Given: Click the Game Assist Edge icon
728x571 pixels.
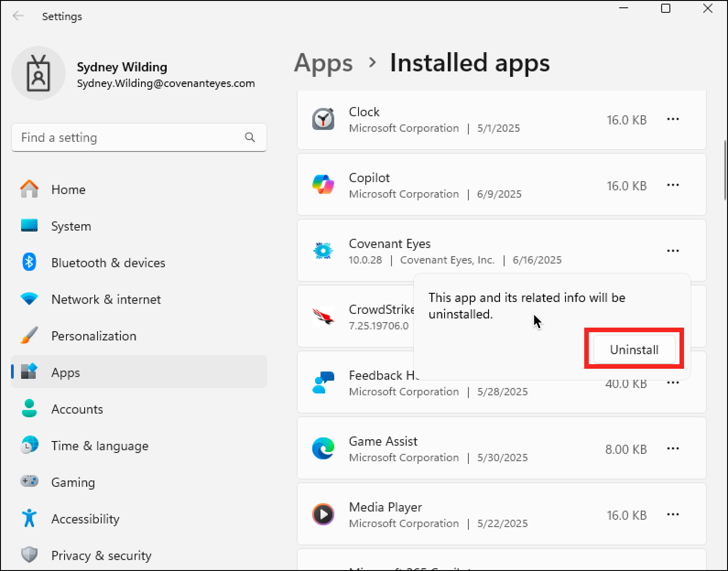Looking at the screenshot, I should click(323, 448).
